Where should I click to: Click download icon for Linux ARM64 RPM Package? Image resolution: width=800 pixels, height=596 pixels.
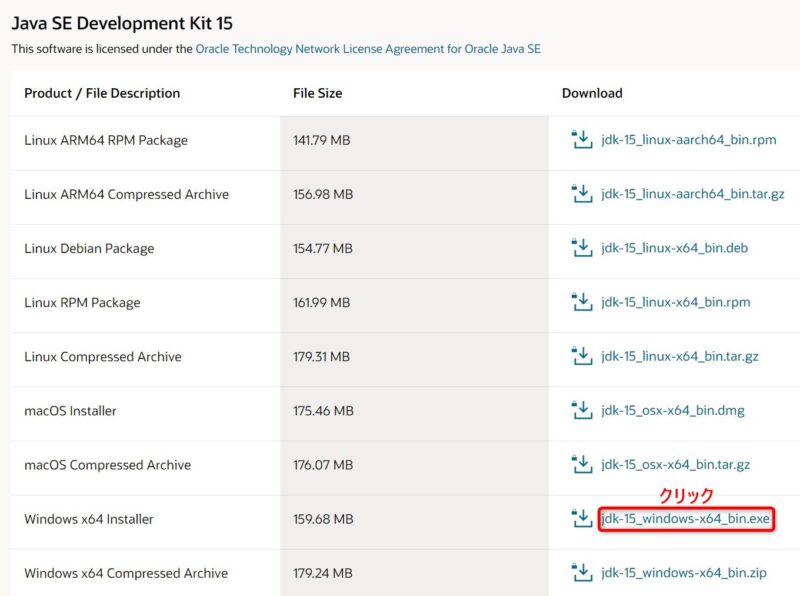(x=581, y=140)
